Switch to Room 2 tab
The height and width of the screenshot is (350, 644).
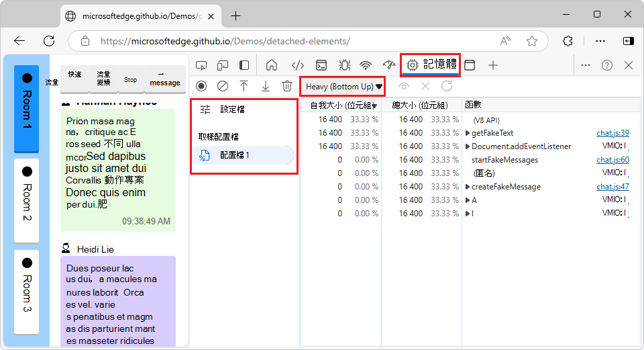(26, 200)
